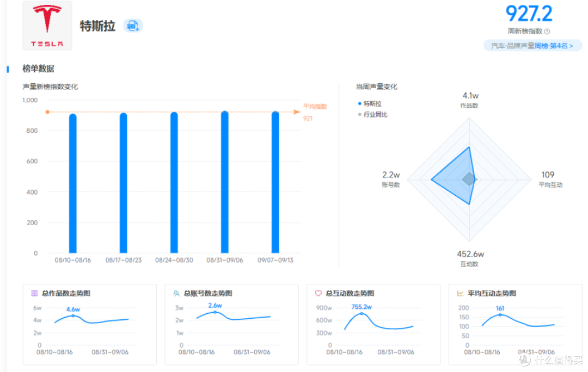
Task: Click the bar for 08/17~08/23
Action: pyautogui.click(x=124, y=183)
